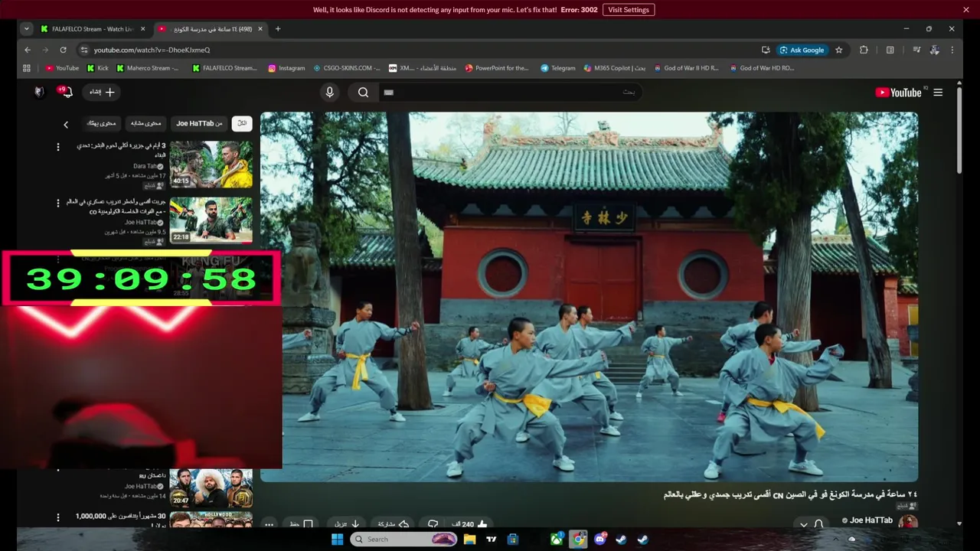Open the YouTube hamburger guide menu
This screenshot has width=980, height=551.
click(938, 93)
